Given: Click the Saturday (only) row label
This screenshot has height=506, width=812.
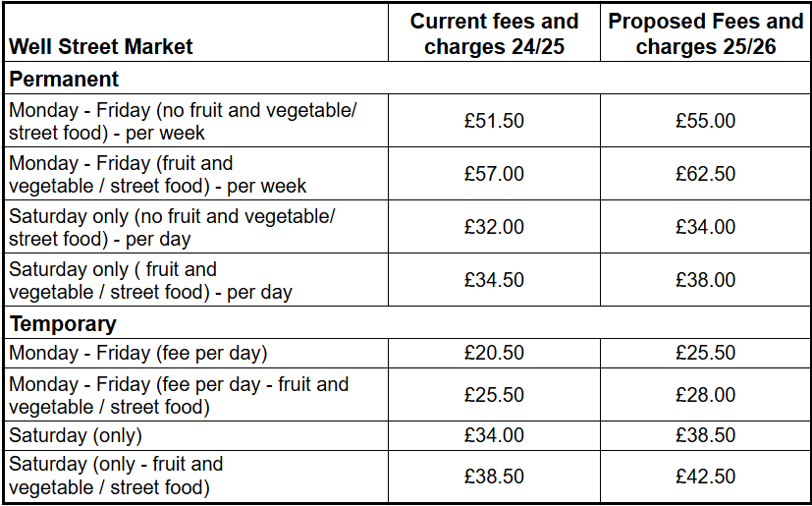Looking at the screenshot, I should pos(75,435).
